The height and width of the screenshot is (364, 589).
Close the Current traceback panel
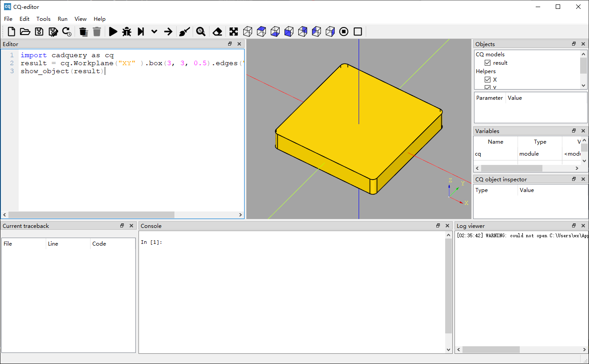pyautogui.click(x=131, y=226)
